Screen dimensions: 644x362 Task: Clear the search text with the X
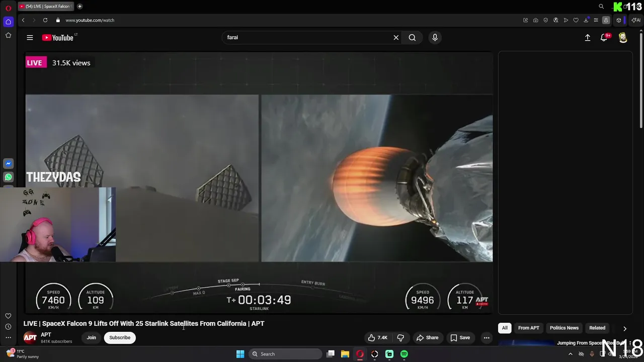pos(396,37)
